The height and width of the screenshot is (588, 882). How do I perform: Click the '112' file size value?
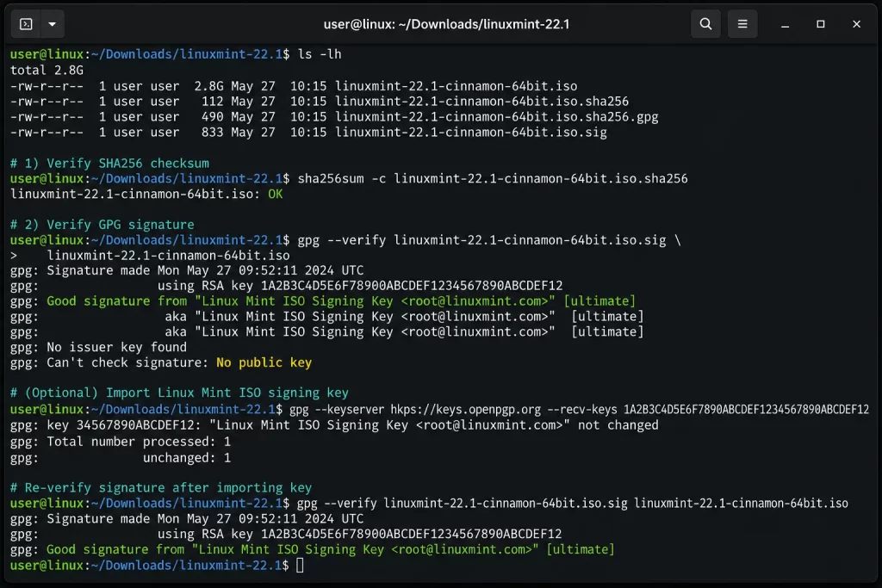click(x=213, y=102)
